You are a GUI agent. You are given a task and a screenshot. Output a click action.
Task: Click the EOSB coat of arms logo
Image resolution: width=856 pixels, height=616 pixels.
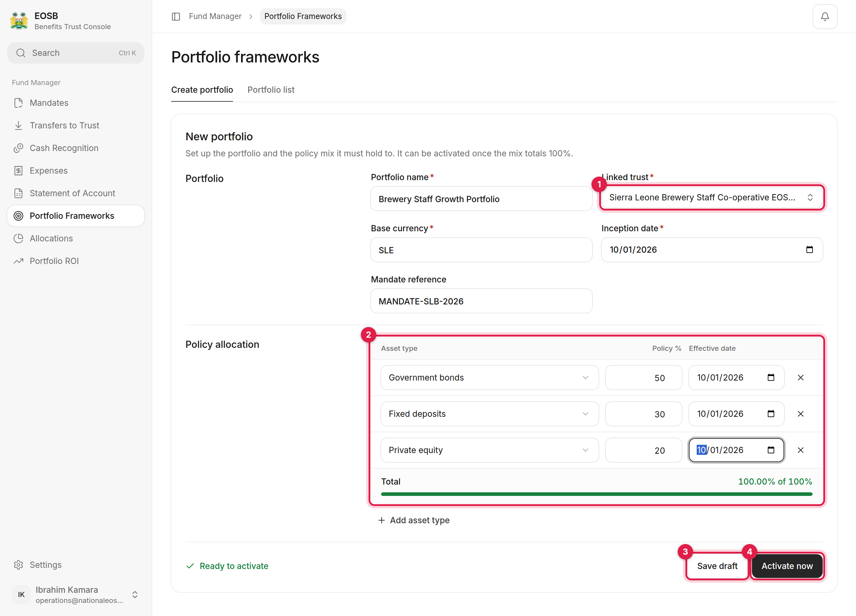[19, 21]
